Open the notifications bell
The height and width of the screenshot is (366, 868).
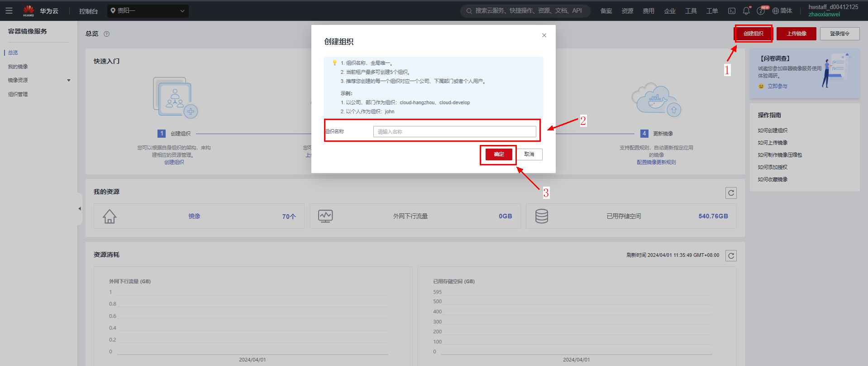tap(746, 11)
